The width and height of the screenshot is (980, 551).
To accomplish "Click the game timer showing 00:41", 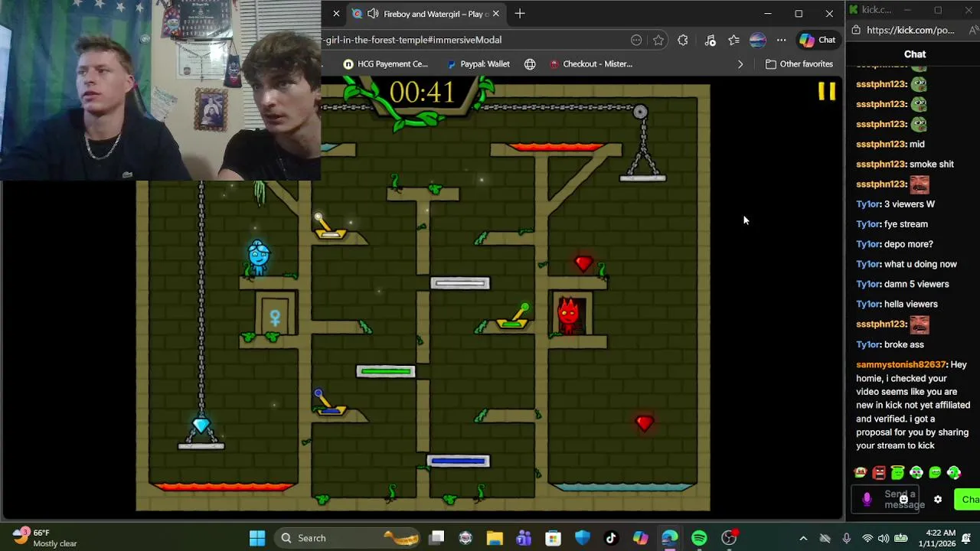I will [422, 93].
